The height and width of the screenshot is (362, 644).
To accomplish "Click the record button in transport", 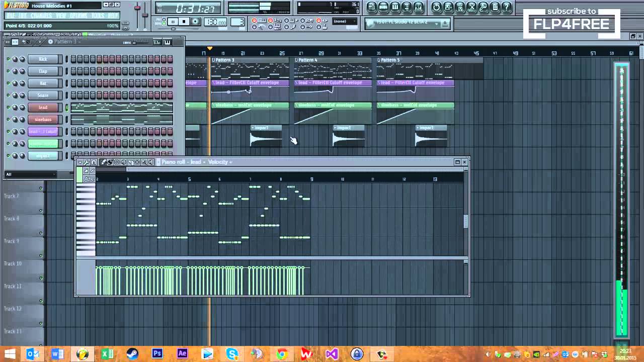I will [195, 22].
